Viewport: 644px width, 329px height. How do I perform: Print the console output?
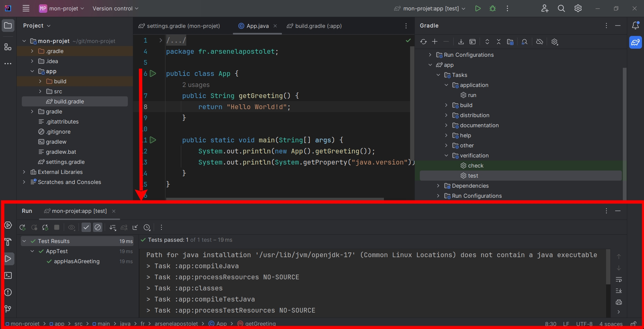point(619,302)
